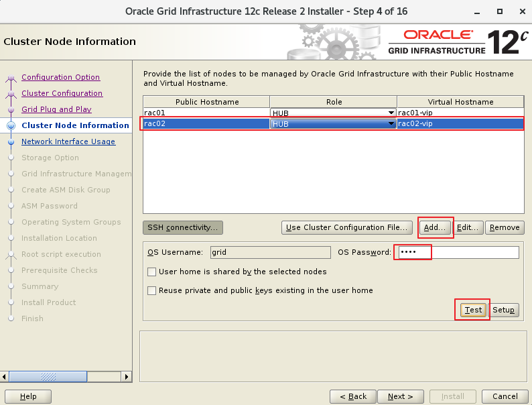Jump to the Network Interface Usage step

(68, 141)
